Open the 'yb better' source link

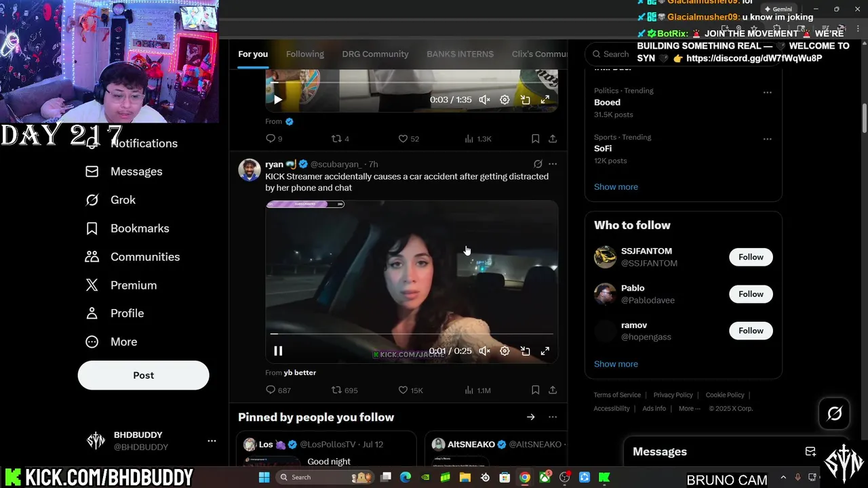300,373
